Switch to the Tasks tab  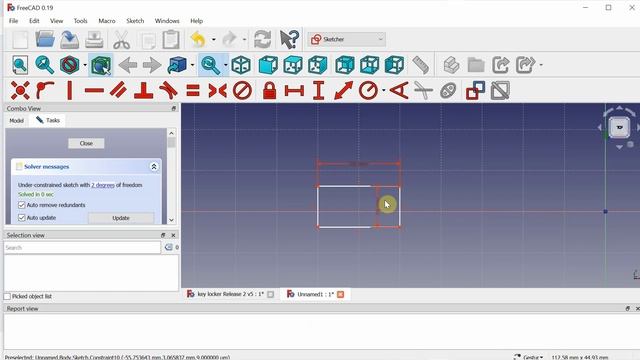click(x=48, y=120)
